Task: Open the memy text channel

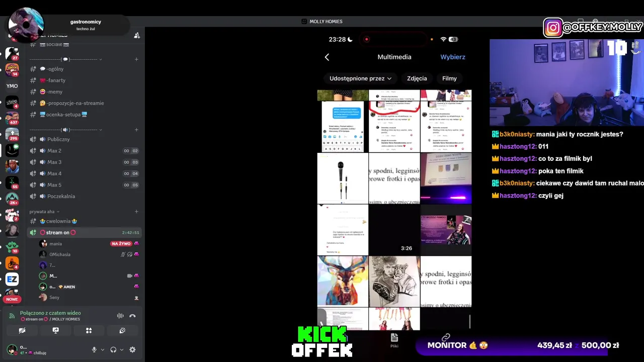Action: coord(84,92)
